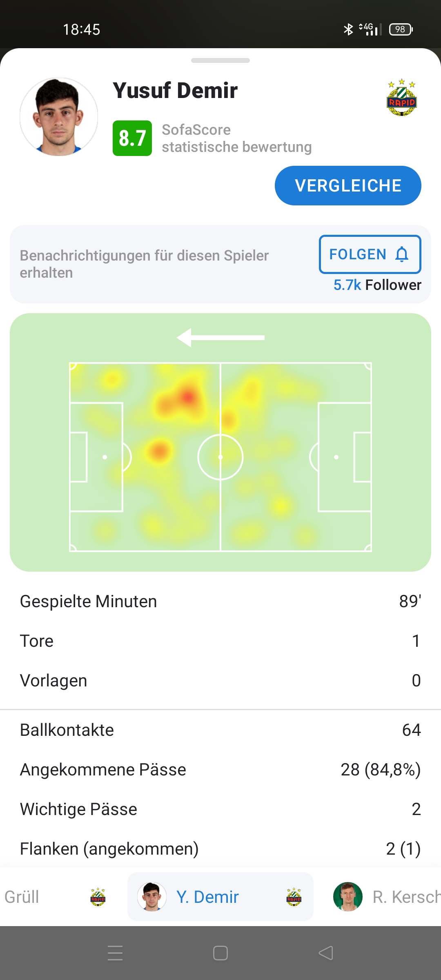441x980 pixels.
Task: Tap the 5.7k Follower count
Action: tap(377, 285)
